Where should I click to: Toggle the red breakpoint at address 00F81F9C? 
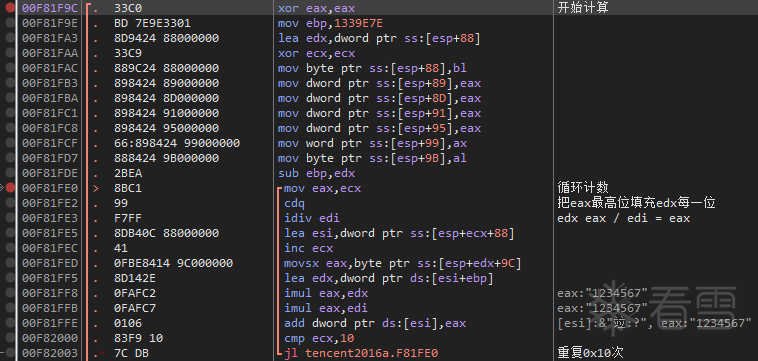click(10, 8)
